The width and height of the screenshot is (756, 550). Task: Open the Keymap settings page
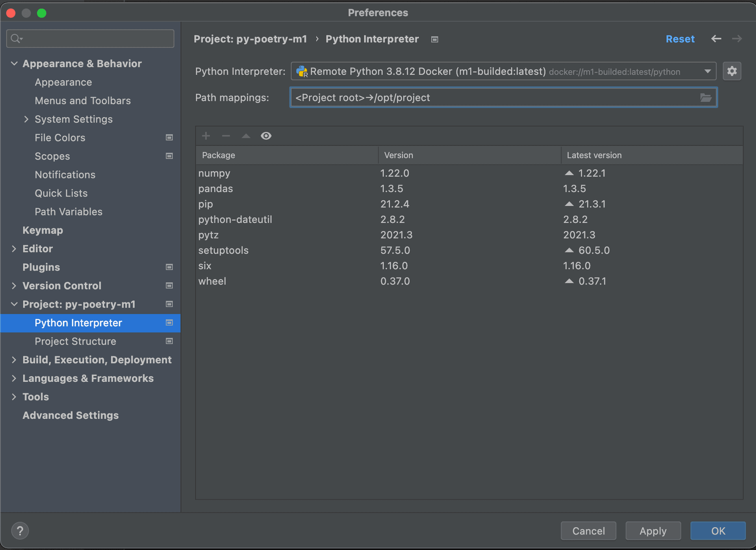43,230
